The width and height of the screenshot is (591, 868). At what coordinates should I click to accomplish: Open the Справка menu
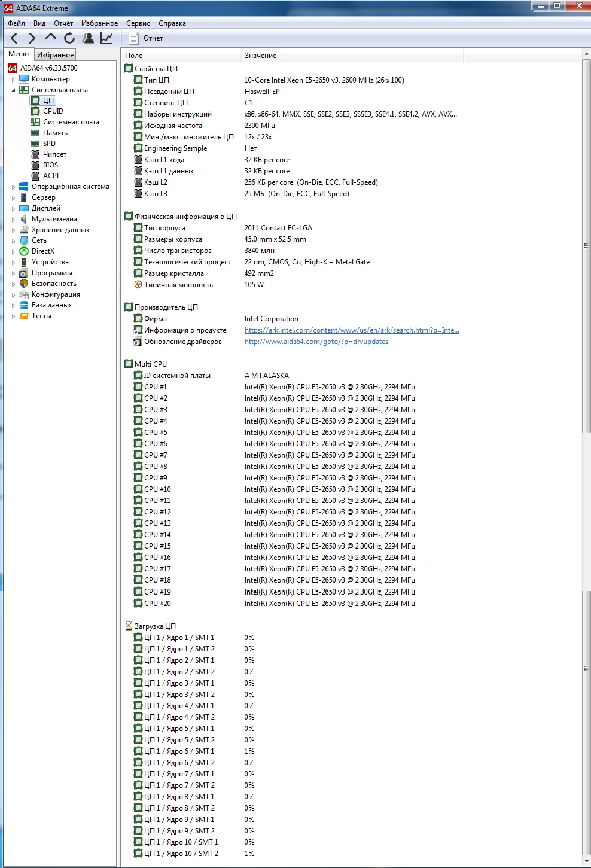[x=172, y=23]
